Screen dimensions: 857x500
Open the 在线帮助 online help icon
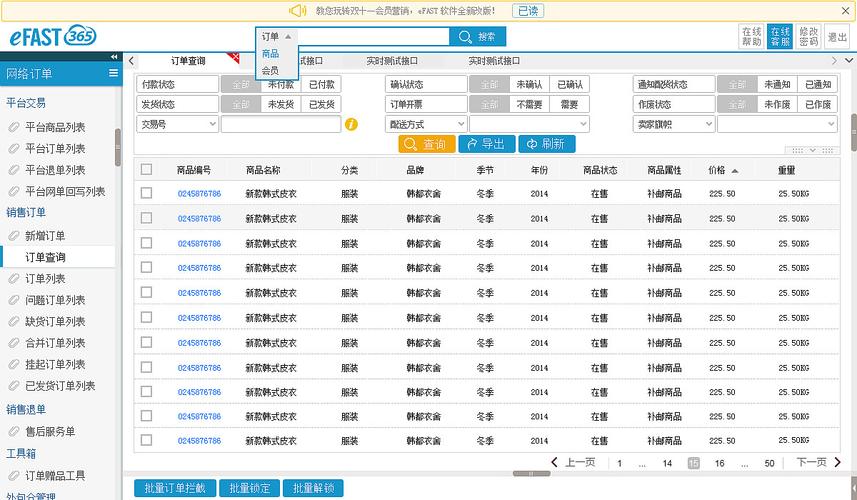click(x=752, y=37)
